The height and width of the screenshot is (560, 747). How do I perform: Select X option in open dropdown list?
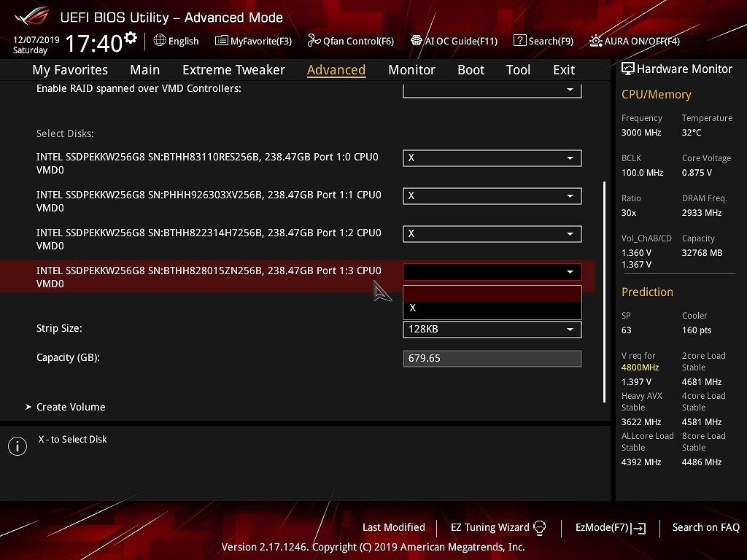click(x=492, y=308)
